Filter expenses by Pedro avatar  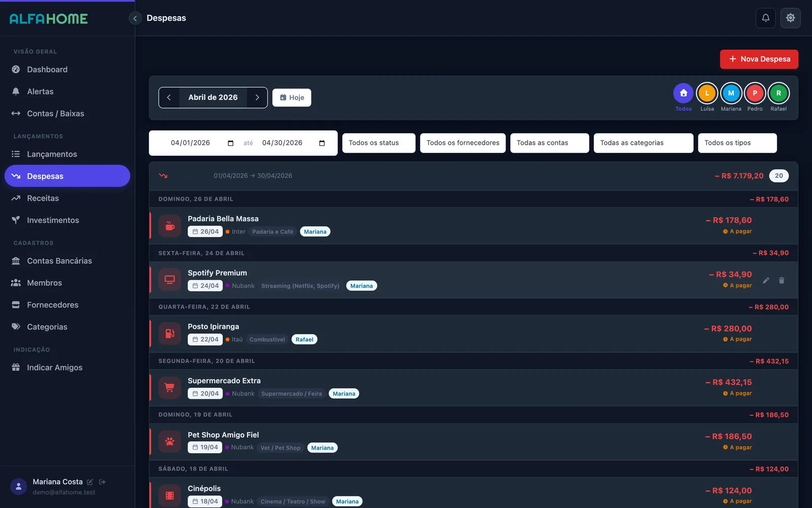pyautogui.click(x=755, y=93)
